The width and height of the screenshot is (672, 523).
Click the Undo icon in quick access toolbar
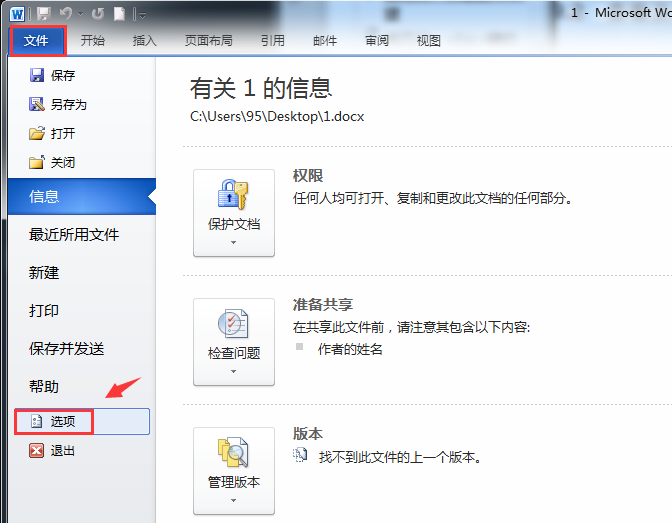tap(66, 14)
